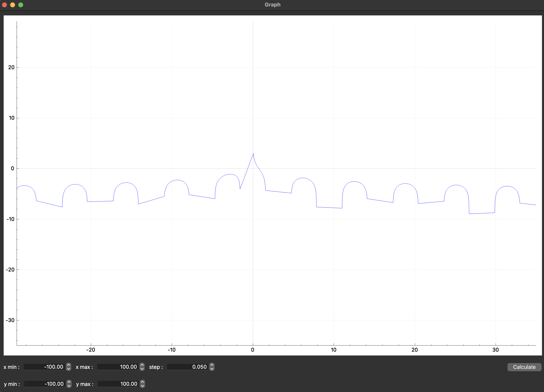This screenshot has height=392, width=544.
Task: Increase x min with up arrow
Action: [x=69, y=365]
